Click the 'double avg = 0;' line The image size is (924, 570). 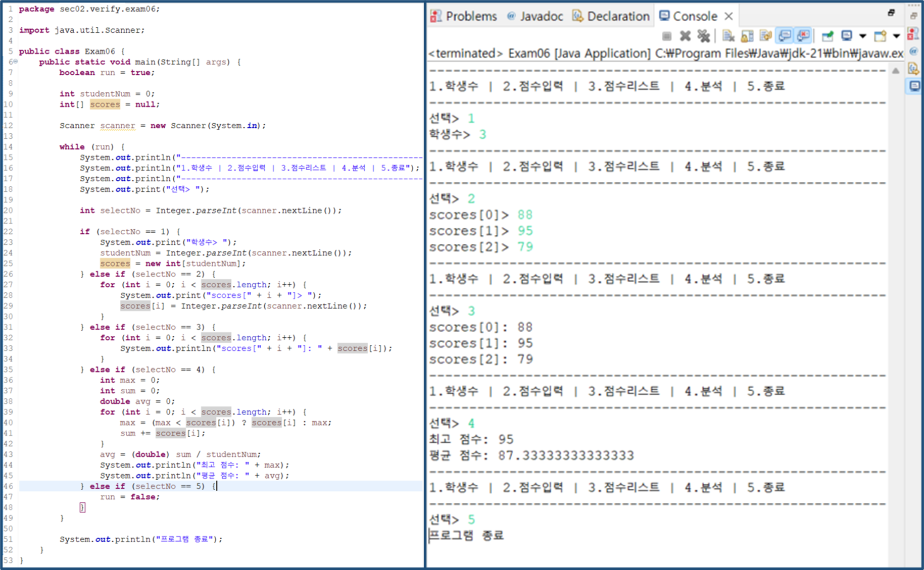point(137,401)
